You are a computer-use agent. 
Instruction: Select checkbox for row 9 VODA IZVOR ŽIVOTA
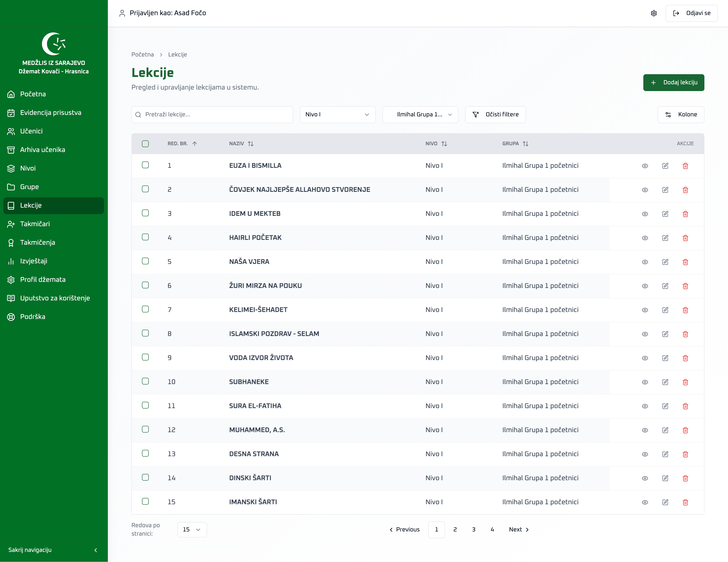click(x=145, y=357)
